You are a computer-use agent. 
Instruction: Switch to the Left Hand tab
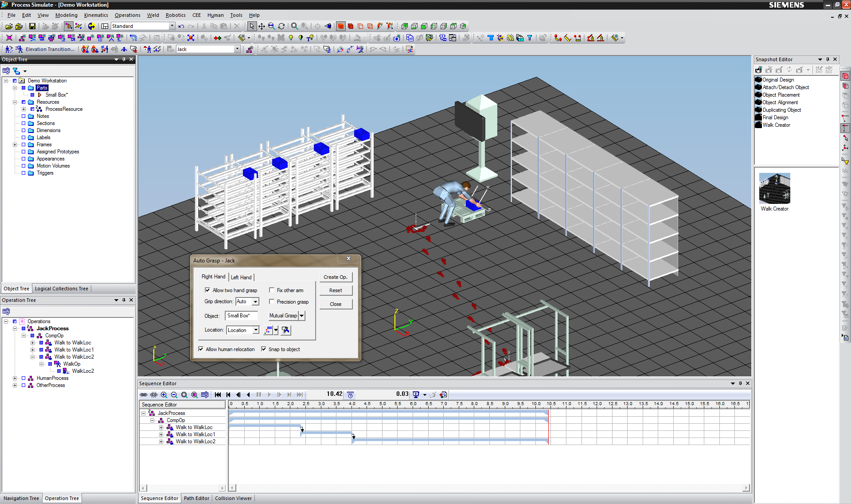click(241, 277)
